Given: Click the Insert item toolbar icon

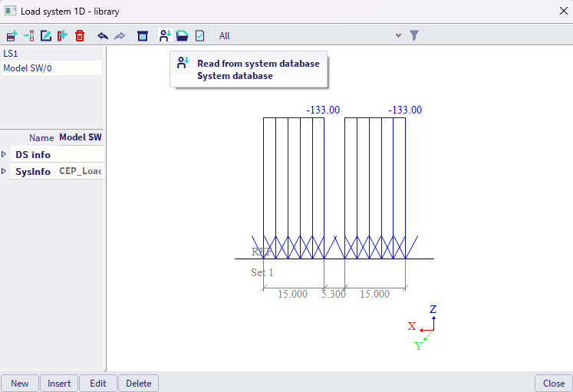Looking at the screenshot, I should (29, 35).
